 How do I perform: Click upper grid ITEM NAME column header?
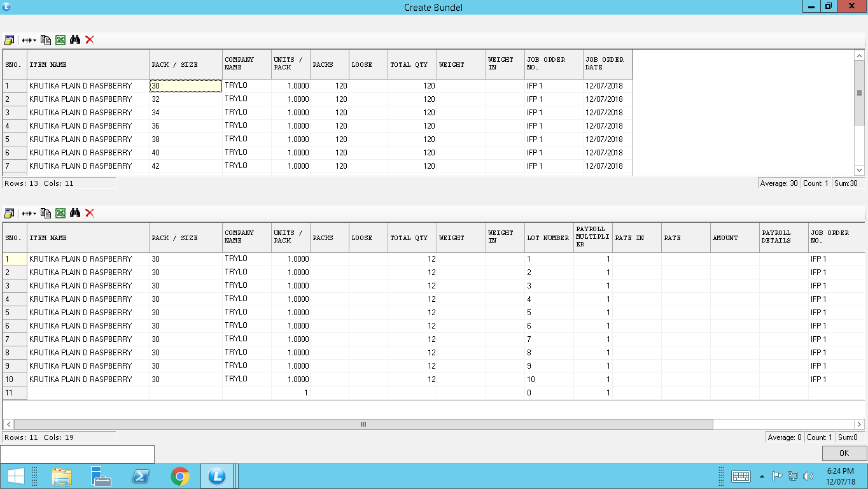click(x=88, y=64)
